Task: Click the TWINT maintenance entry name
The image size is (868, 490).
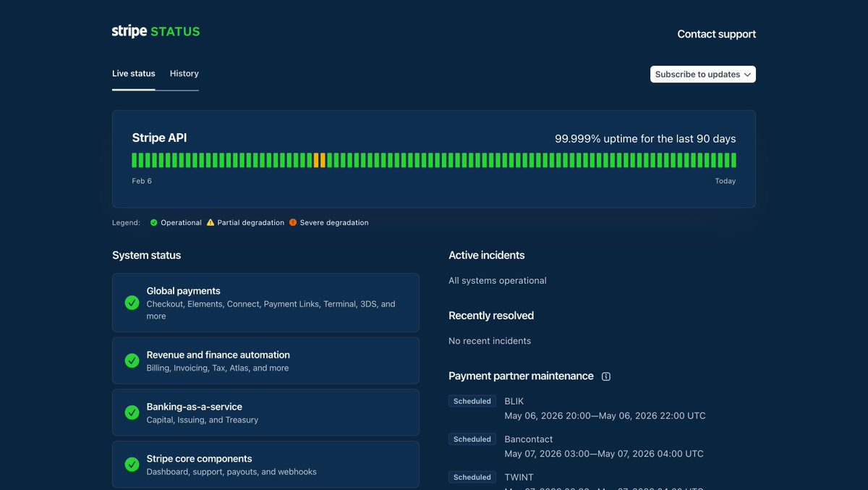Action: tap(519, 477)
